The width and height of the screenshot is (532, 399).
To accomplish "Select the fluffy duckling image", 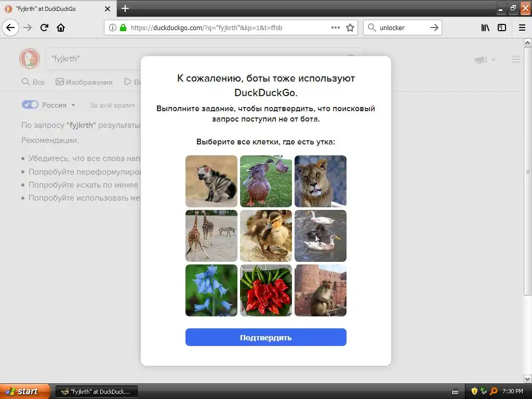I will [x=265, y=236].
